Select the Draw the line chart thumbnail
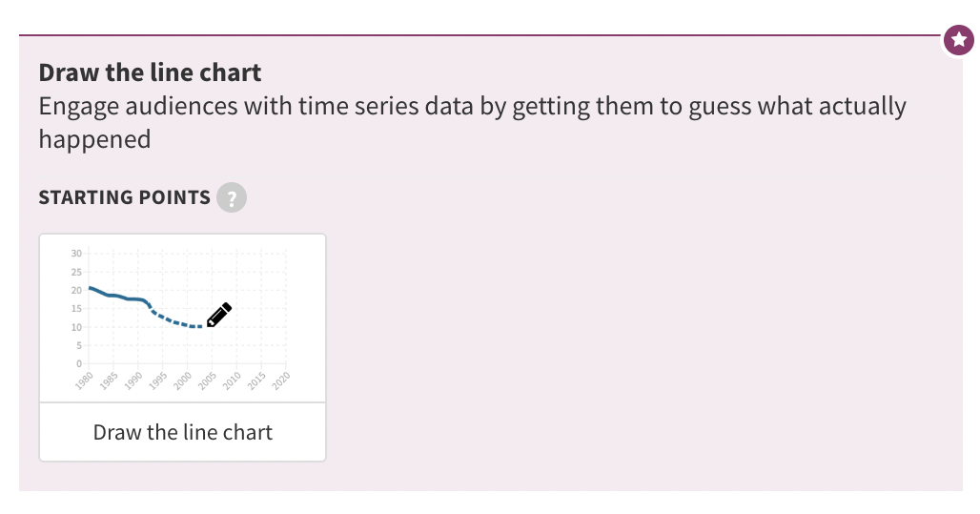This screenshot has height=514, width=980. (182, 319)
